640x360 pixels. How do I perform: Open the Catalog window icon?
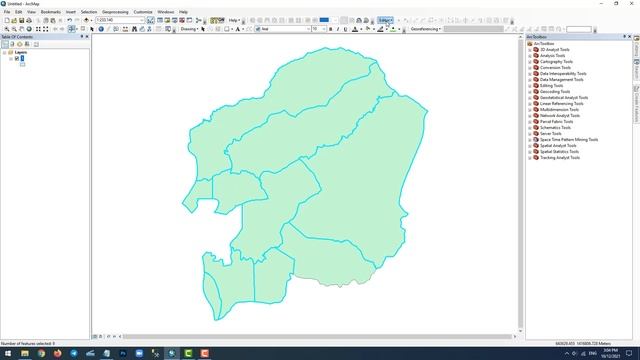pyautogui.click(x=167, y=20)
